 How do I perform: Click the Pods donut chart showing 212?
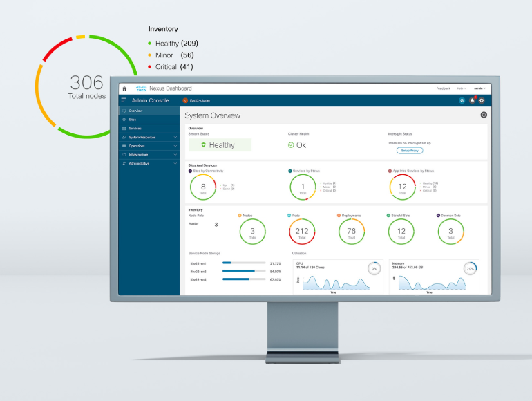tap(302, 232)
